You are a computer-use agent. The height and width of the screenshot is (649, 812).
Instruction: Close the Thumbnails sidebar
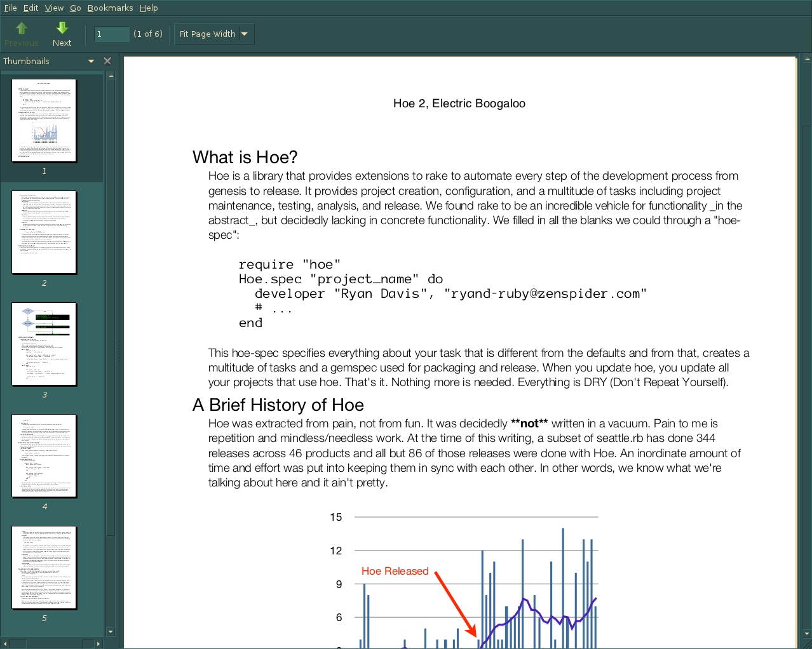pos(107,61)
